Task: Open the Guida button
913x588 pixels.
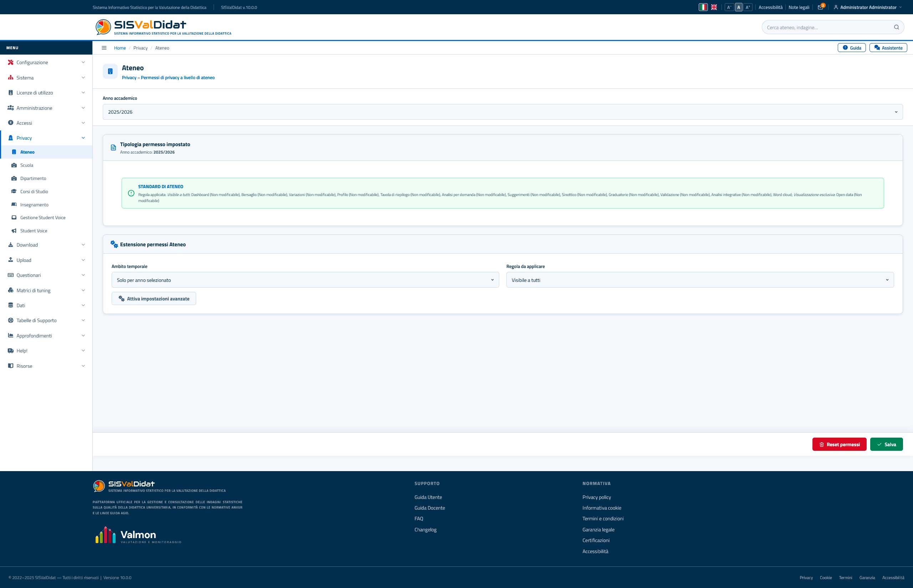Action: click(852, 48)
